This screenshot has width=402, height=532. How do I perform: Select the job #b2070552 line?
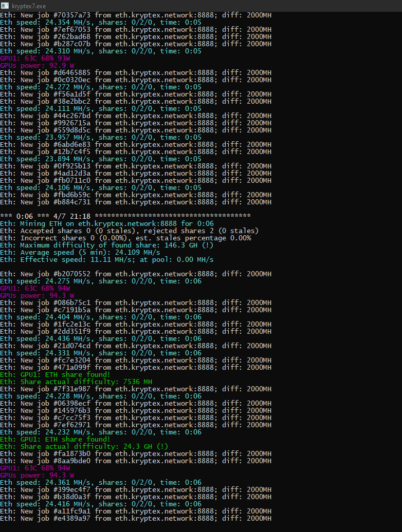point(136,274)
